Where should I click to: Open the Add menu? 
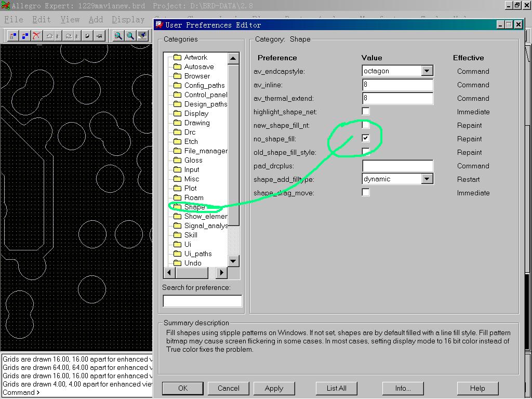click(96, 20)
